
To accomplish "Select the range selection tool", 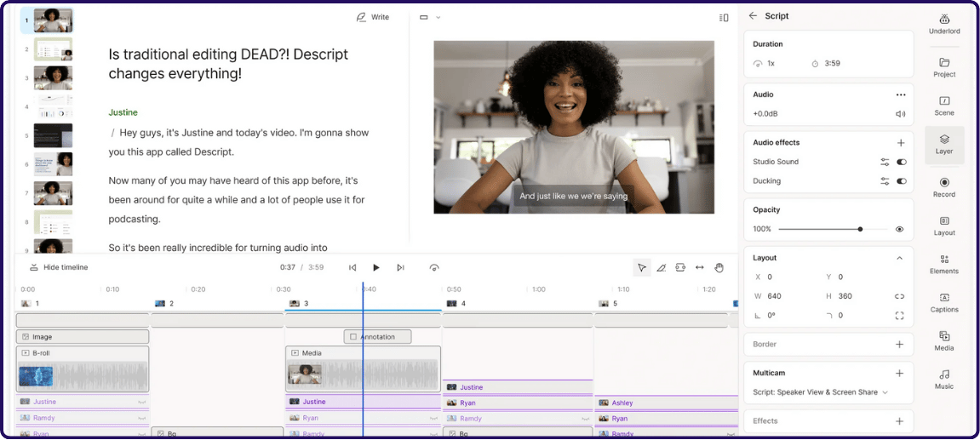I will [x=680, y=267].
